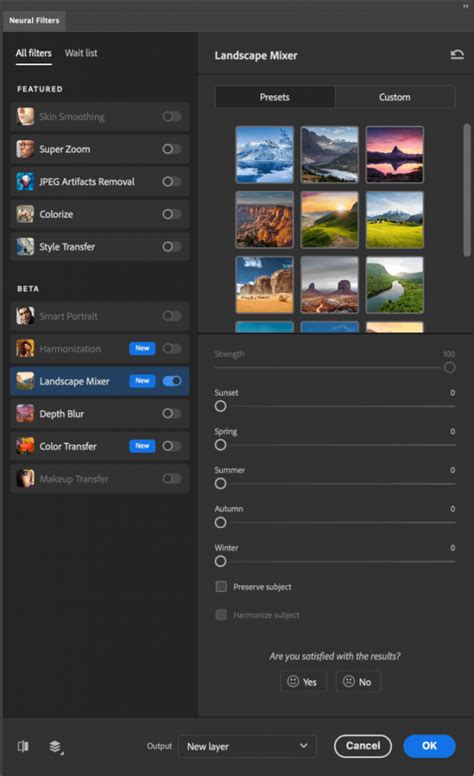Click the Winter slider handle

221,561
